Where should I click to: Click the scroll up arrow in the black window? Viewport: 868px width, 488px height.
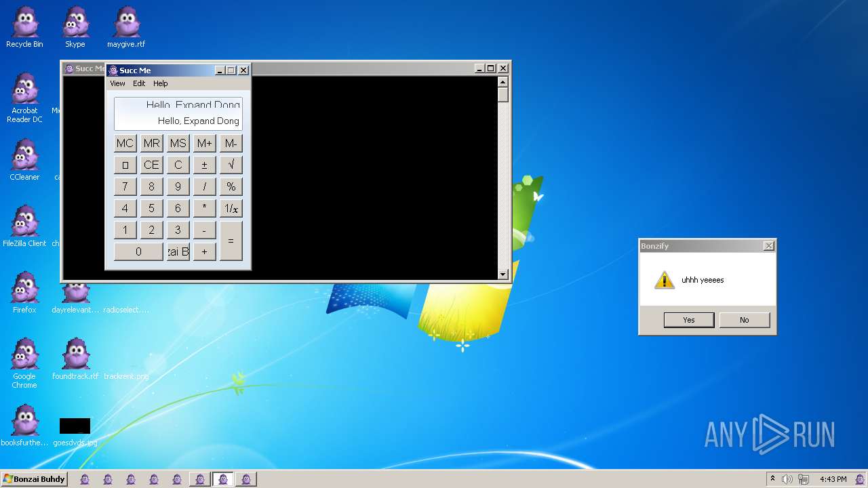[502, 81]
